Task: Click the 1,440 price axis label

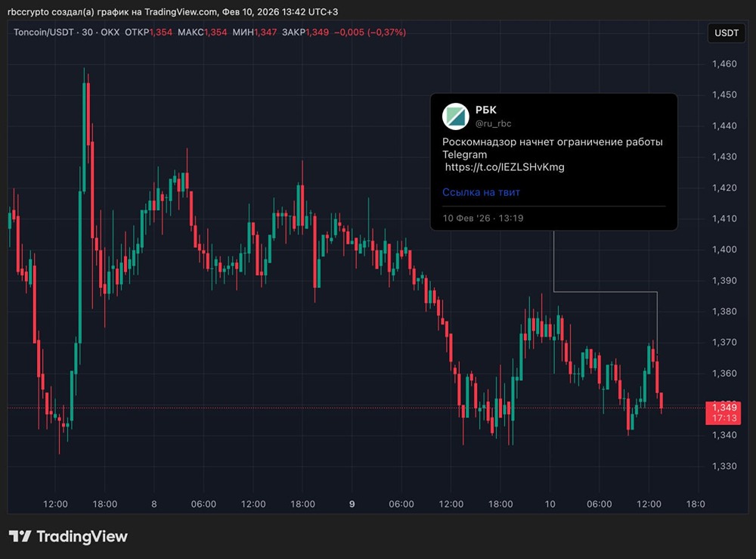Action: point(724,126)
